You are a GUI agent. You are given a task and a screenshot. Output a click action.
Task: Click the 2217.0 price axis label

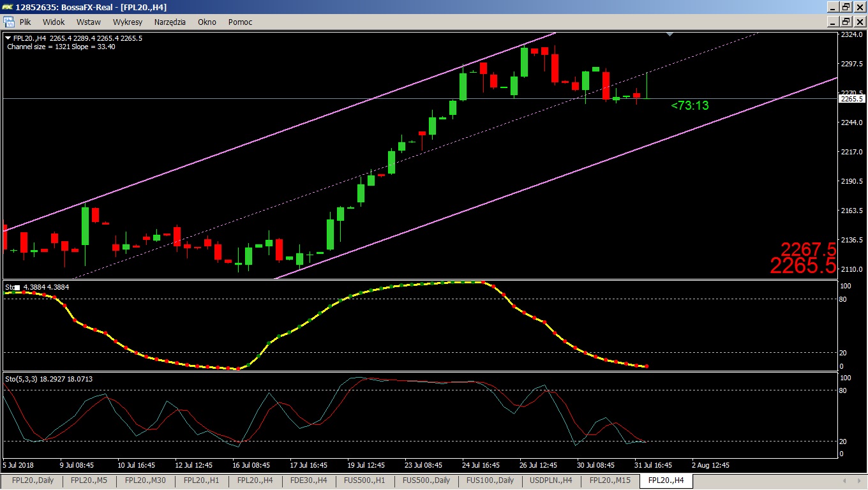pos(853,152)
